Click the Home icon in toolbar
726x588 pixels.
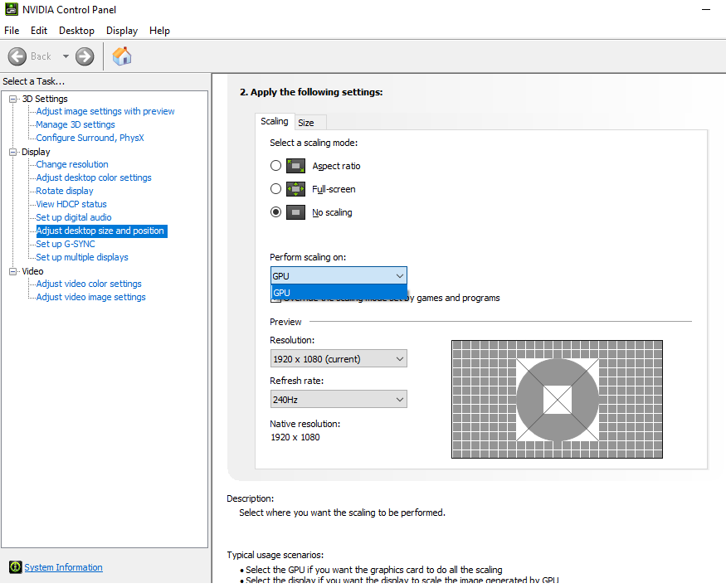coord(122,56)
